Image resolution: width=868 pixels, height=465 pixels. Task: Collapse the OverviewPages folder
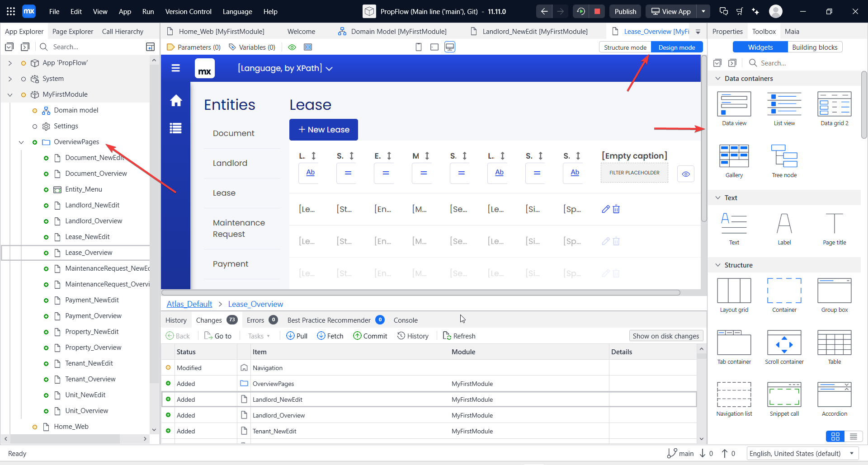pos(21,142)
